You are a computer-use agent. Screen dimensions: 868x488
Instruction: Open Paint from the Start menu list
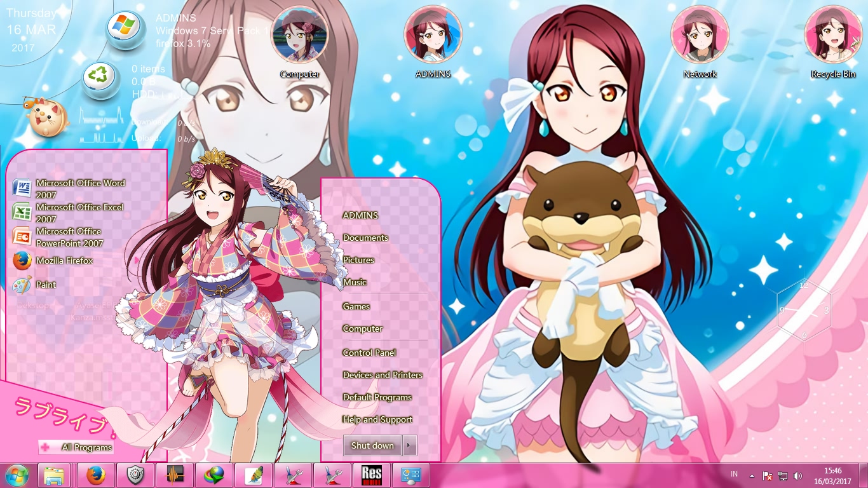coord(34,285)
